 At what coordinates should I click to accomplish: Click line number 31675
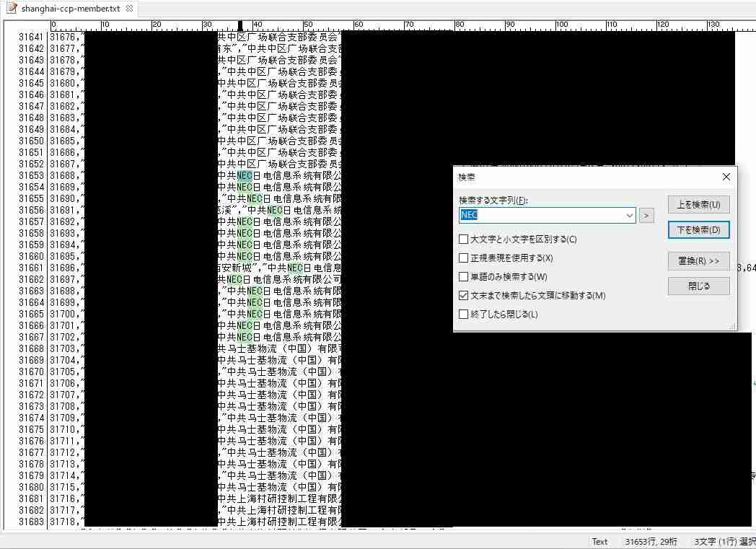(x=31, y=429)
